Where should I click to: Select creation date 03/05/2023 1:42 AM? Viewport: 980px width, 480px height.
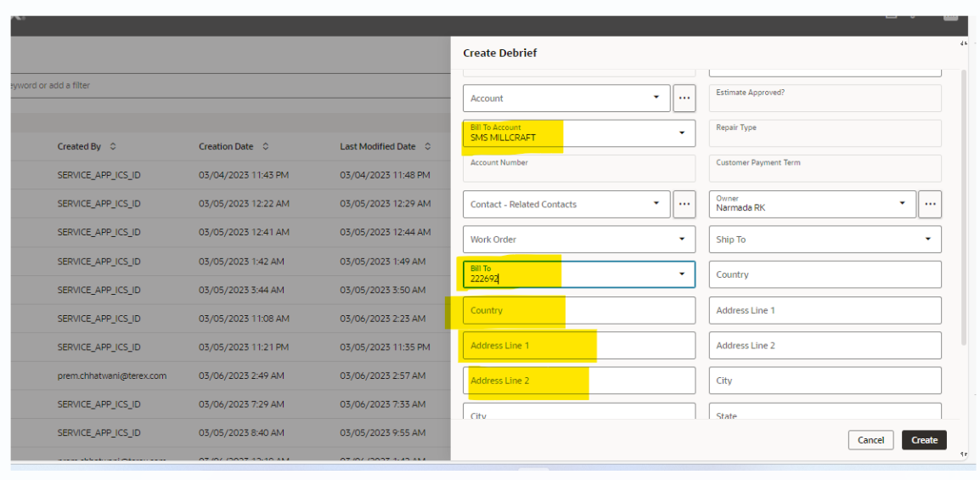pyautogui.click(x=242, y=261)
